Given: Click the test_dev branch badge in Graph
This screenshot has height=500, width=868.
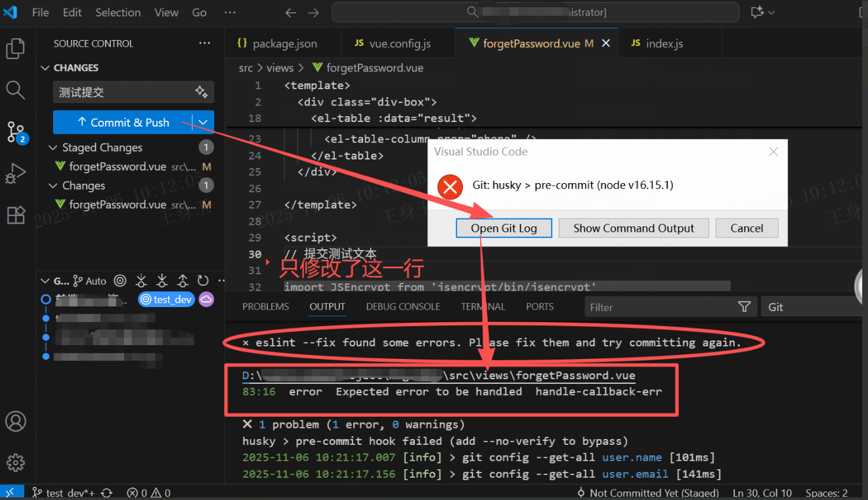Looking at the screenshot, I should pos(167,299).
